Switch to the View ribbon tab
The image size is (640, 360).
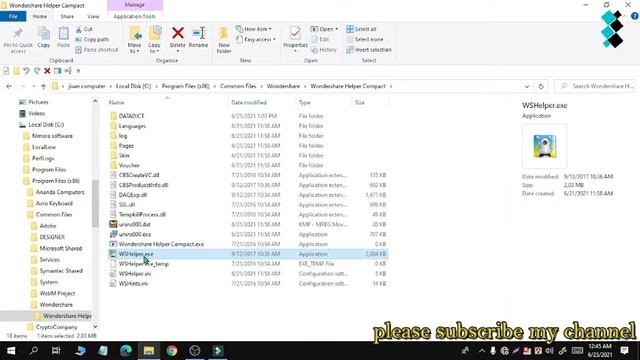(93, 16)
